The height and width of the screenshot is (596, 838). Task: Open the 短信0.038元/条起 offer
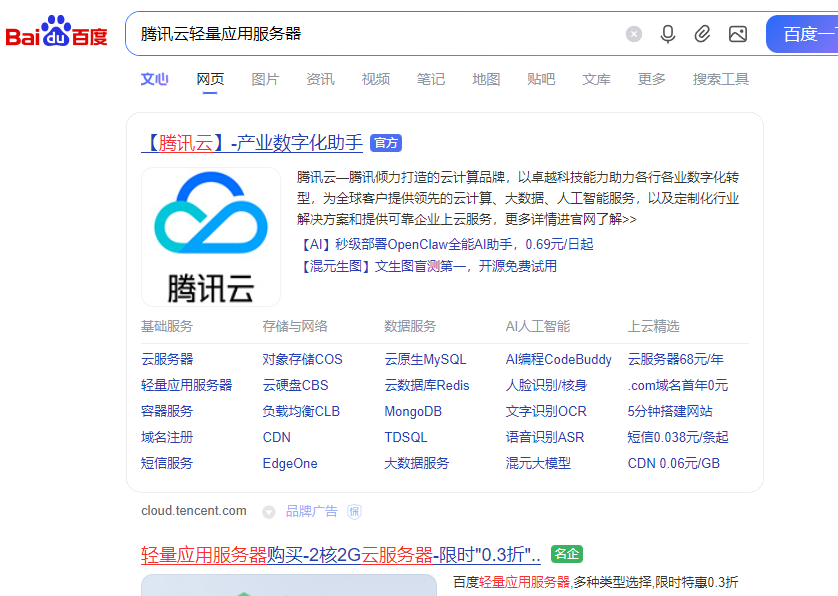click(x=678, y=437)
